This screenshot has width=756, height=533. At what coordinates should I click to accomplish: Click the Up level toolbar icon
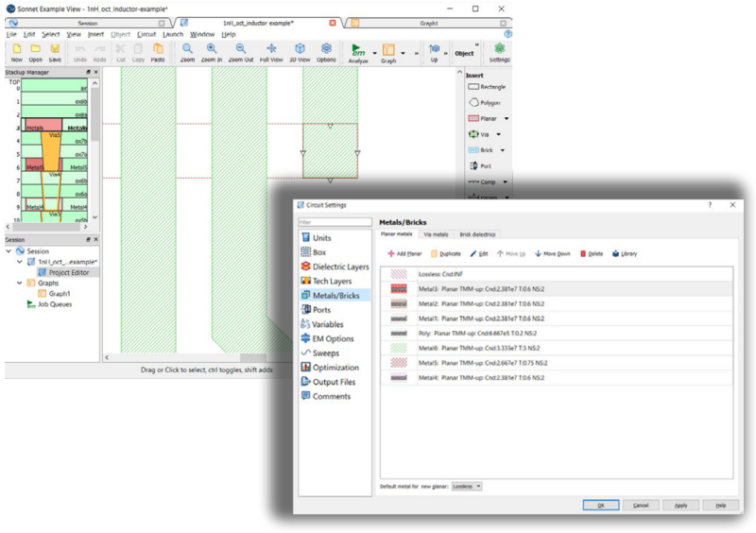click(x=434, y=52)
